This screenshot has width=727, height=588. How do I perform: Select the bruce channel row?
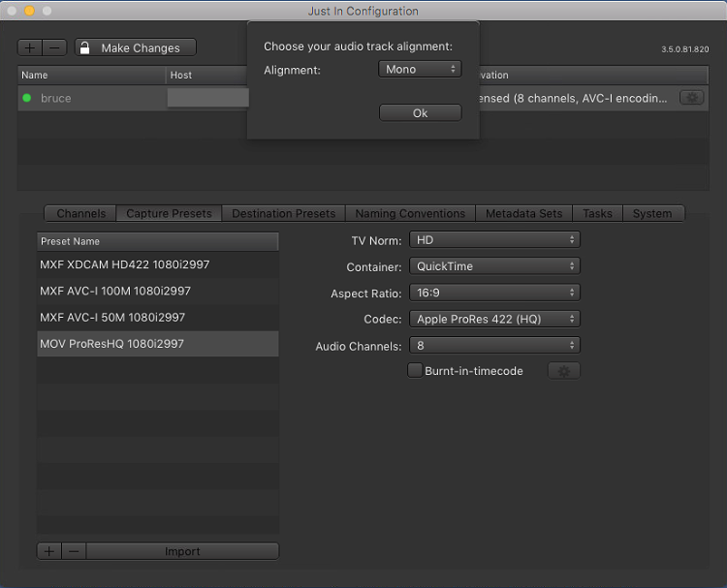click(x=363, y=98)
